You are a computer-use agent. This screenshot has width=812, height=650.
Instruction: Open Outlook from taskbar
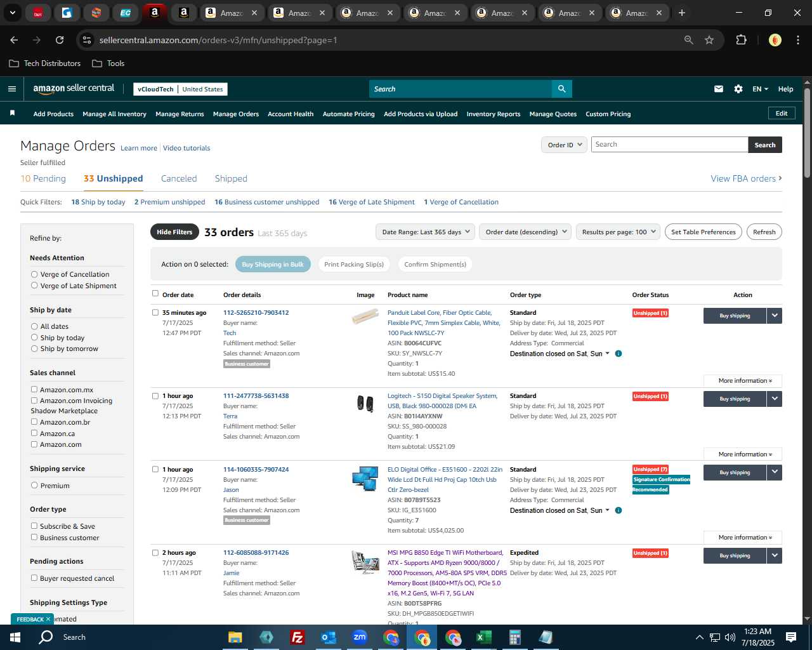coord(328,637)
